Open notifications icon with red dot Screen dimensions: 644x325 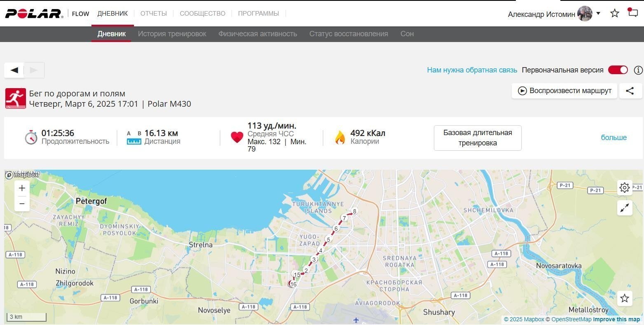[632, 12]
